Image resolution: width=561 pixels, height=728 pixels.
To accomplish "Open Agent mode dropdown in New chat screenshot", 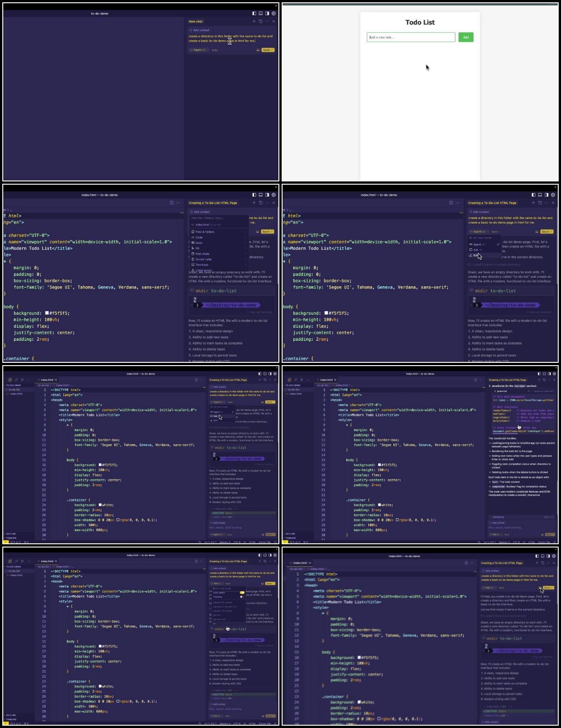I will tap(199, 50).
